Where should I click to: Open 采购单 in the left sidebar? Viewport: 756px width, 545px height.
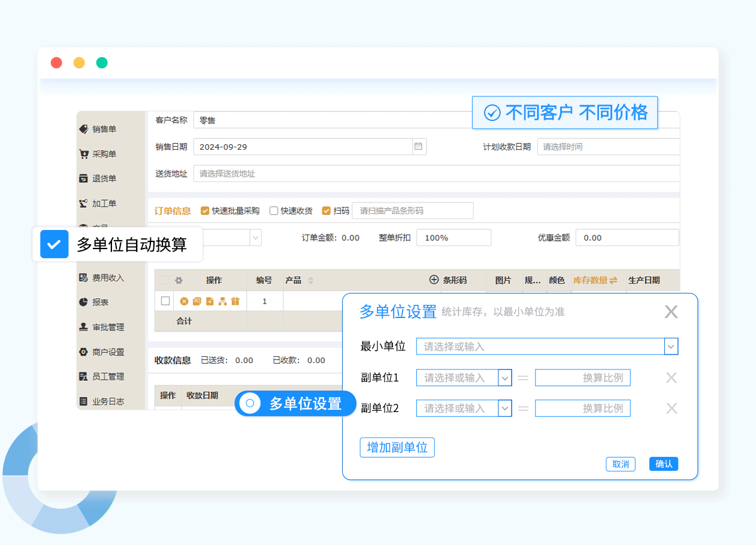(x=104, y=154)
